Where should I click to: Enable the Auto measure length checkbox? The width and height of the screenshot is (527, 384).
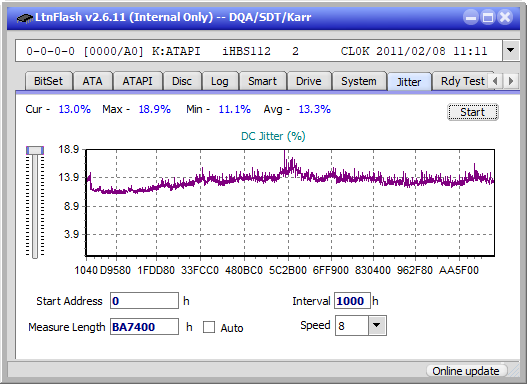209,327
